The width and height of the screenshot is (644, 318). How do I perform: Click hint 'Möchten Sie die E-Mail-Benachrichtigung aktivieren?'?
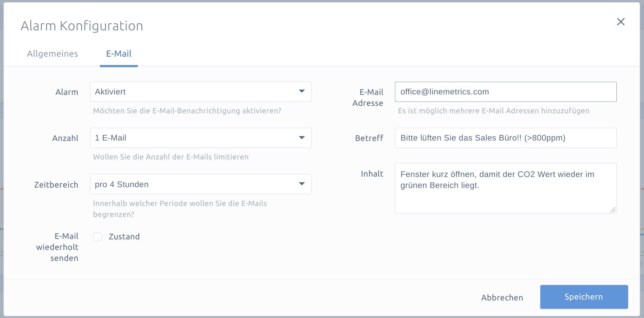[187, 111]
